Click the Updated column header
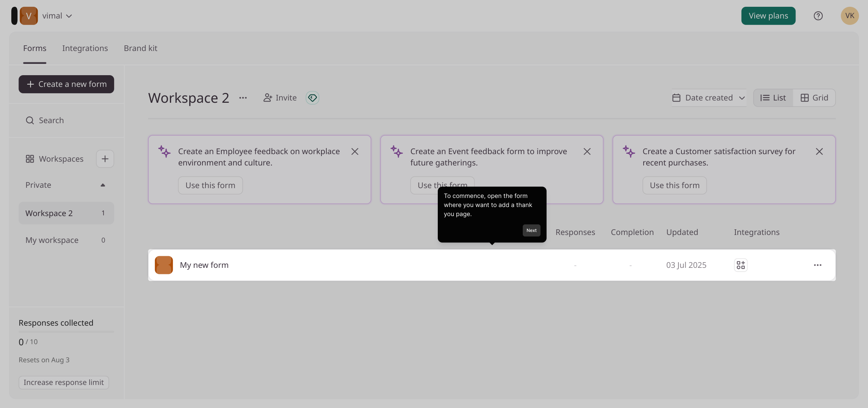Image resolution: width=868 pixels, height=408 pixels. (682, 232)
